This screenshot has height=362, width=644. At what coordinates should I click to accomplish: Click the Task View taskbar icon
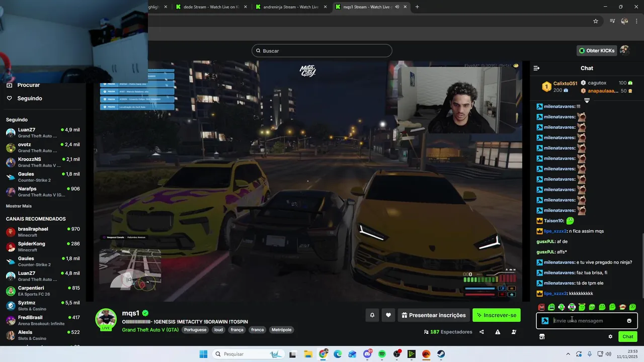click(x=292, y=354)
